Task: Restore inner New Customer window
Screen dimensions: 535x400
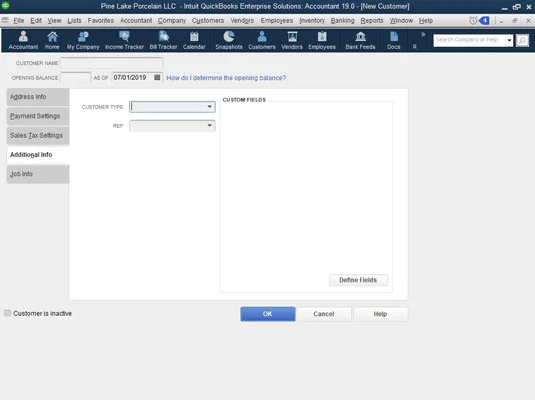Action: 515,20
